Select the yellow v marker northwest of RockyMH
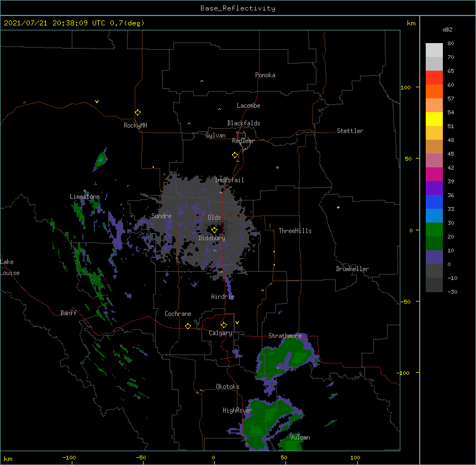 click(97, 102)
